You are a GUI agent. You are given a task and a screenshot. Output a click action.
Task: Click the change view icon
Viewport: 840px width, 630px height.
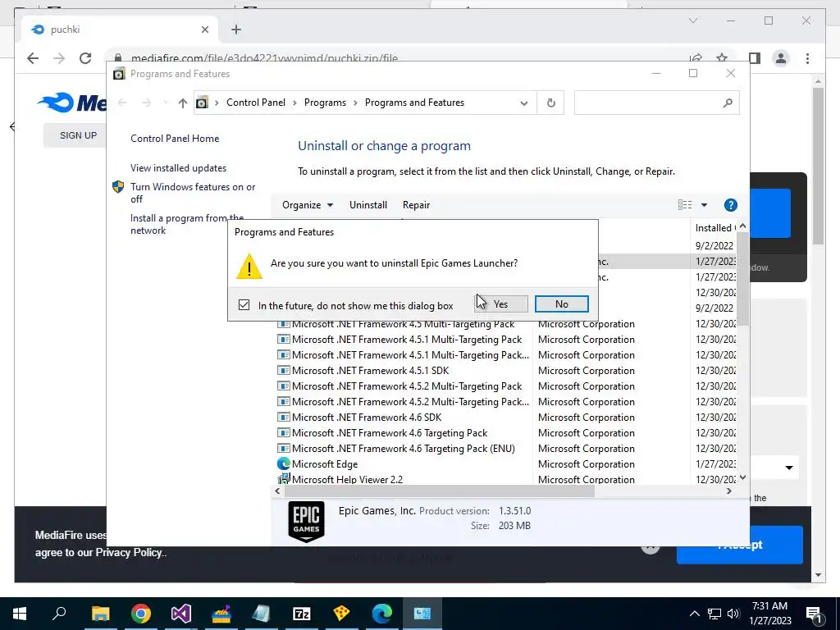(685, 205)
